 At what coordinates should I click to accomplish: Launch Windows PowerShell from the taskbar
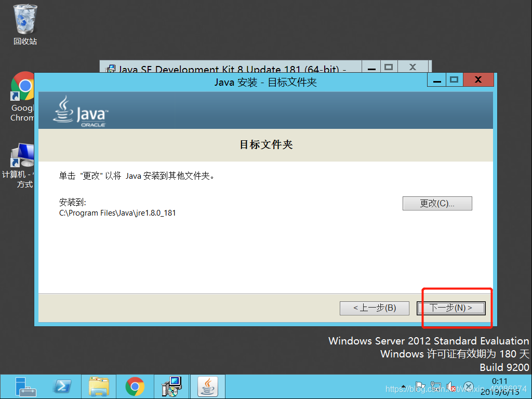coord(62,387)
